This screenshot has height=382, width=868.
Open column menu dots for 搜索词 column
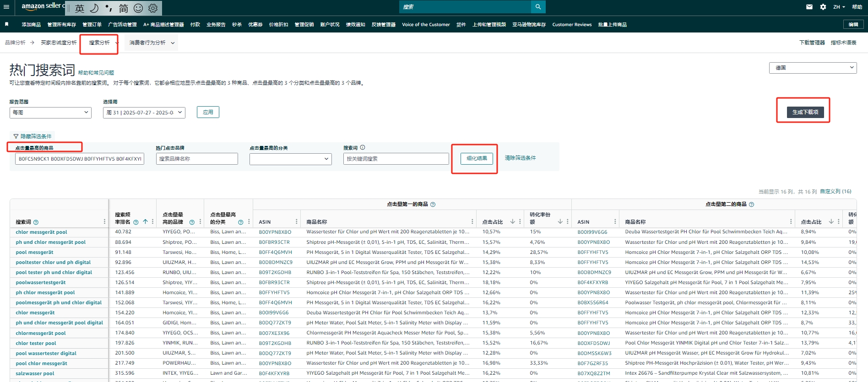pos(105,221)
